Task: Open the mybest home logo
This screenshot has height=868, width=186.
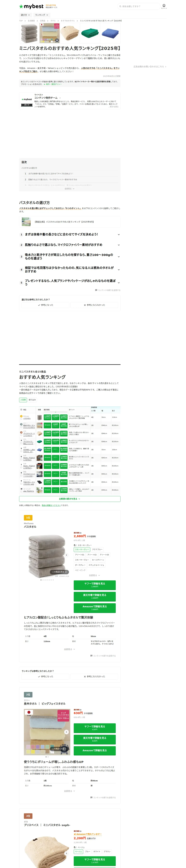Action: click(x=31, y=6)
